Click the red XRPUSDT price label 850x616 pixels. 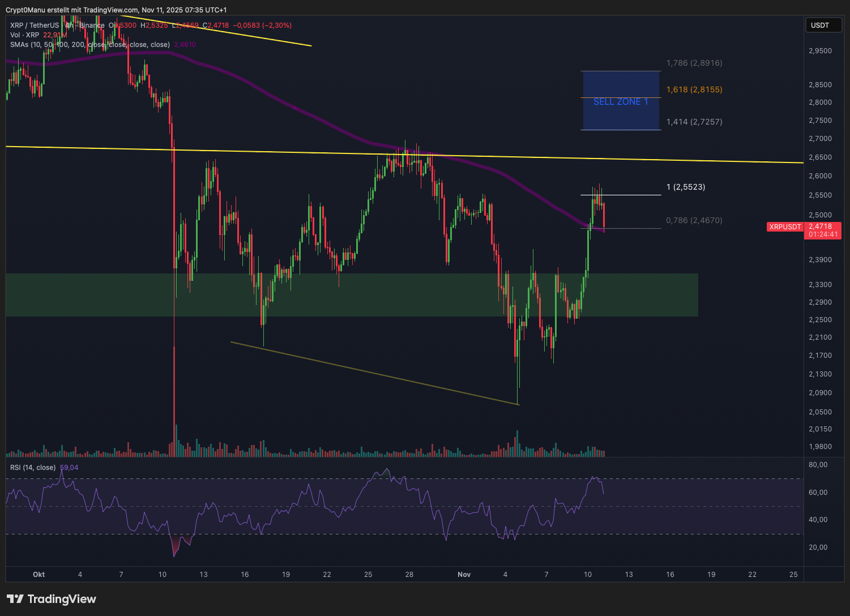pyautogui.click(x=784, y=227)
